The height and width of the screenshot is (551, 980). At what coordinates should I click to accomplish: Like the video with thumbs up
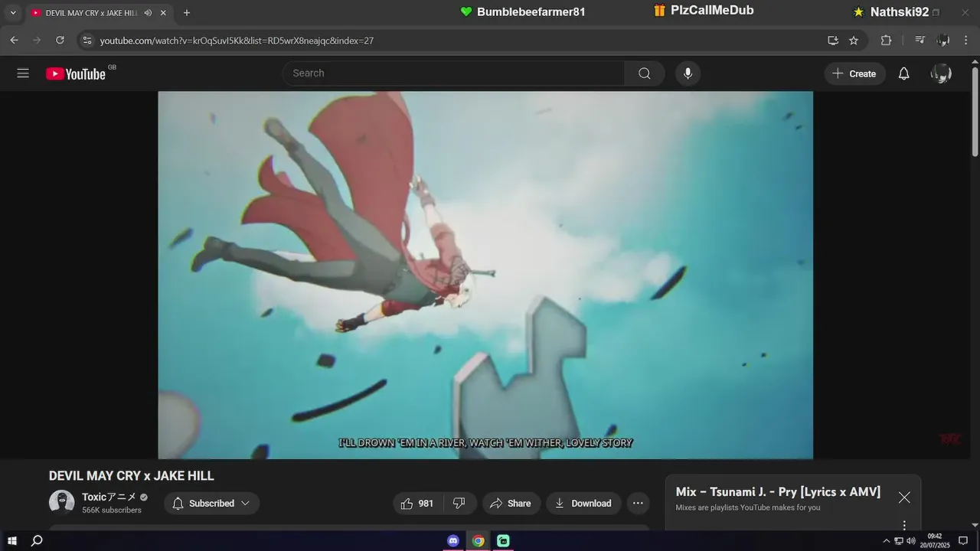416,503
